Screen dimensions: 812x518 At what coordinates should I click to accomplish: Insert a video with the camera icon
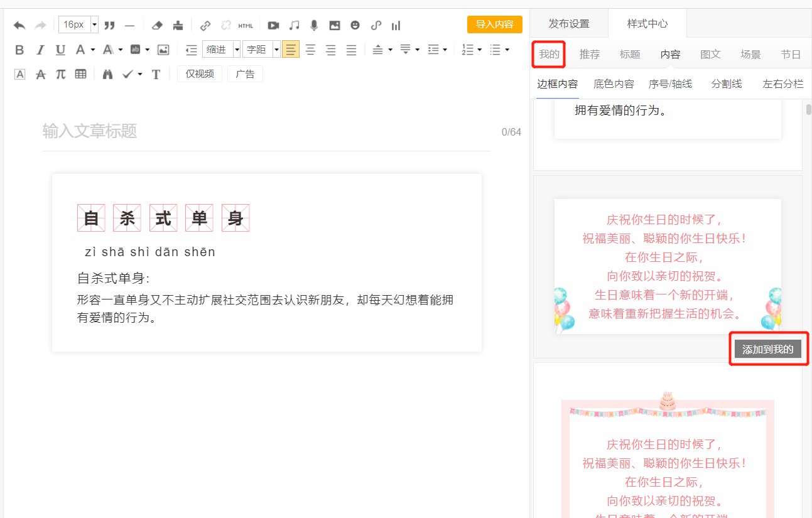coord(273,25)
